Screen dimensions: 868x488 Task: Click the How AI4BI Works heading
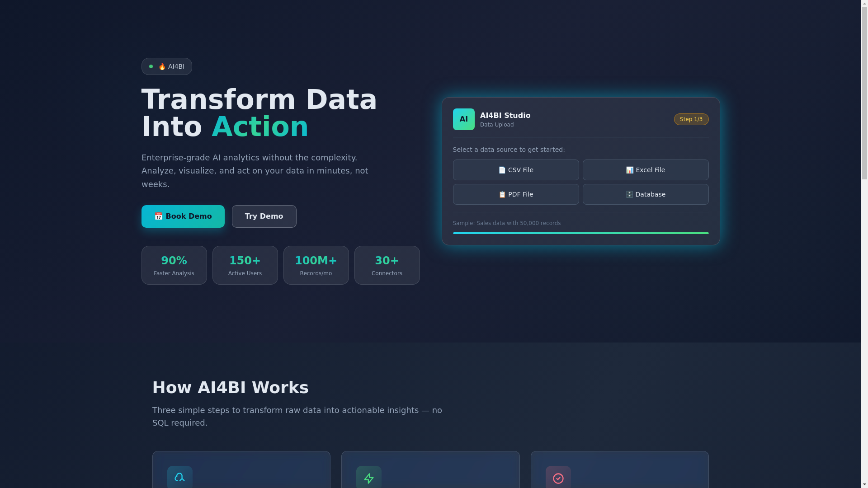click(230, 388)
